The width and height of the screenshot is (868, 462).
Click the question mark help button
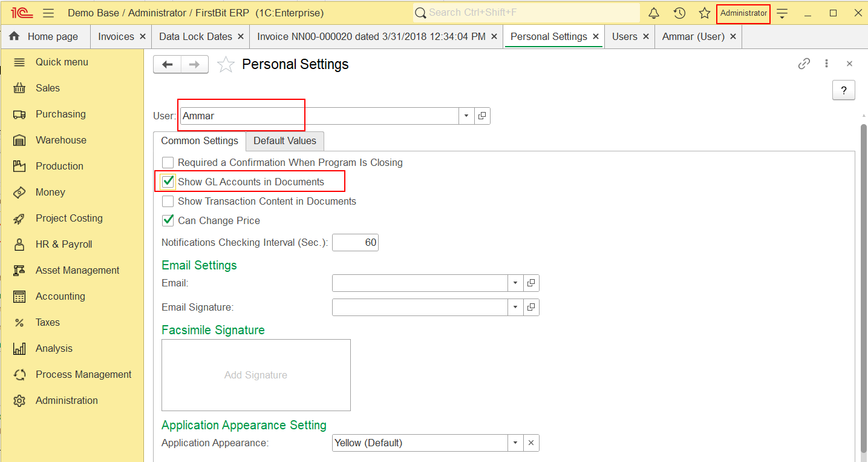pyautogui.click(x=844, y=90)
